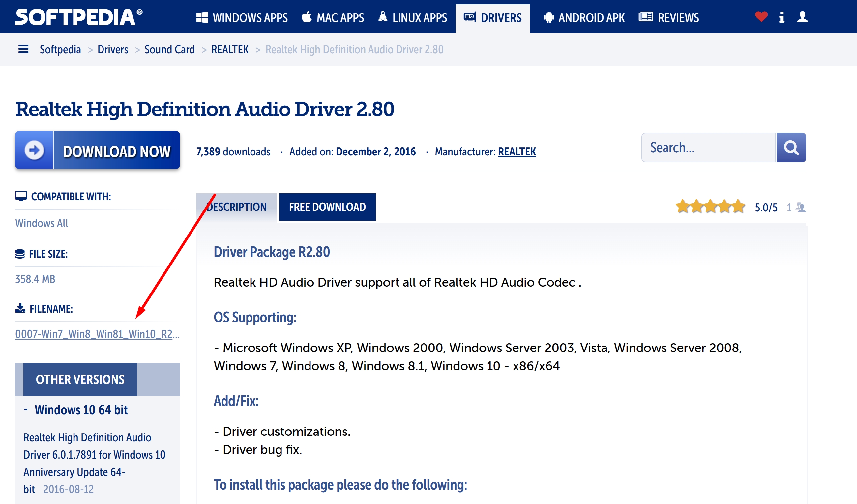The image size is (857, 504).
Task: Click the Add/Fix heading
Action: (x=236, y=401)
